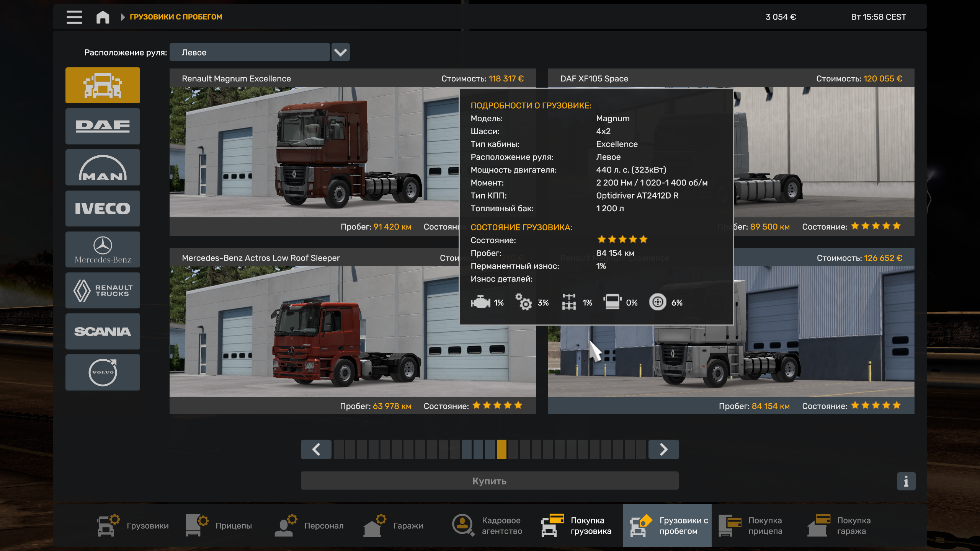Open the hamburger main menu
The height and width of the screenshot is (551, 980).
point(74,17)
